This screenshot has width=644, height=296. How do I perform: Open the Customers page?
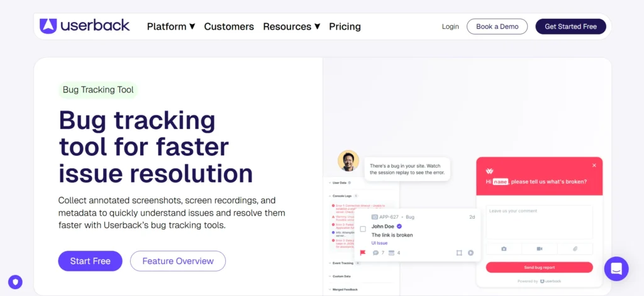[x=229, y=26]
